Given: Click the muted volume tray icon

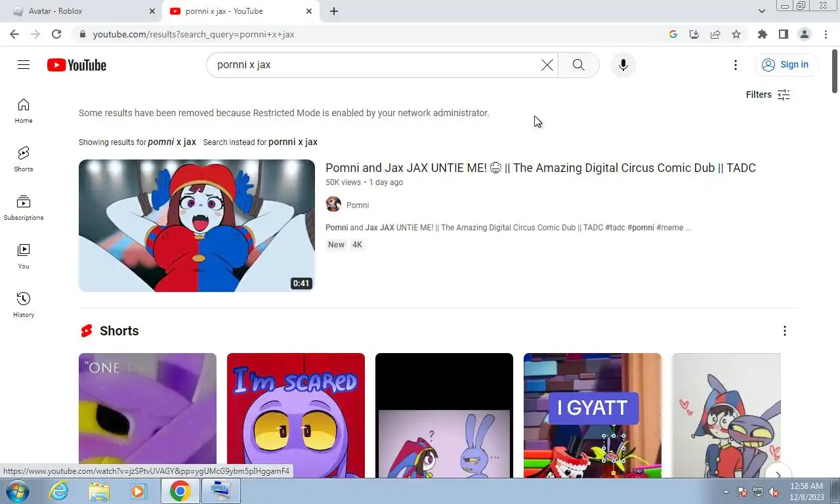Looking at the screenshot, I should pos(774,492).
